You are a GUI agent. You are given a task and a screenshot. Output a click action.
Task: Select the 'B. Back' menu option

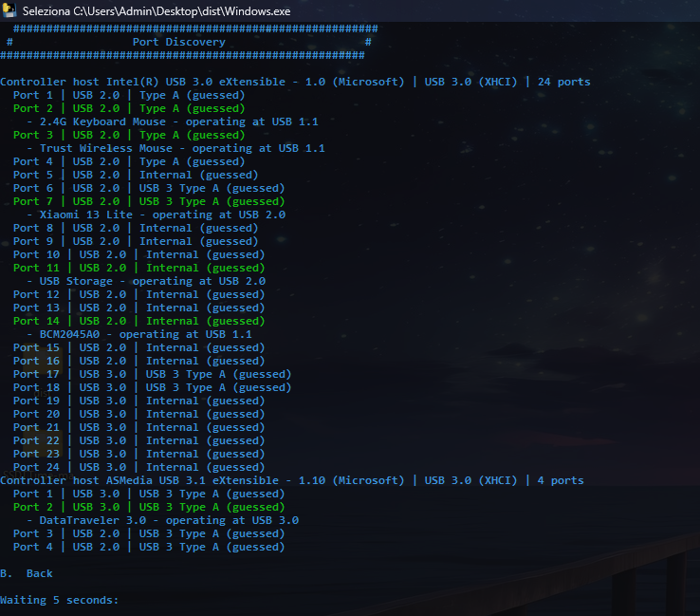(x=27, y=573)
